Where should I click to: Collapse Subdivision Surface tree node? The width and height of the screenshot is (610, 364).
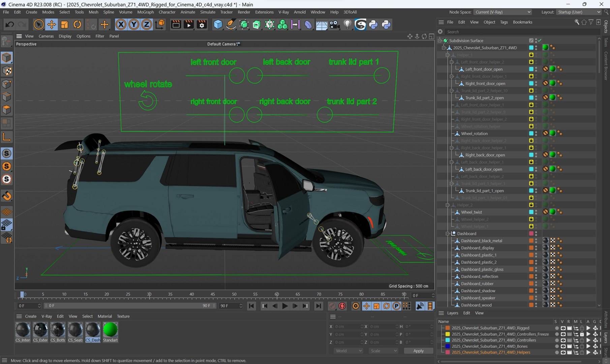point(440,40)
